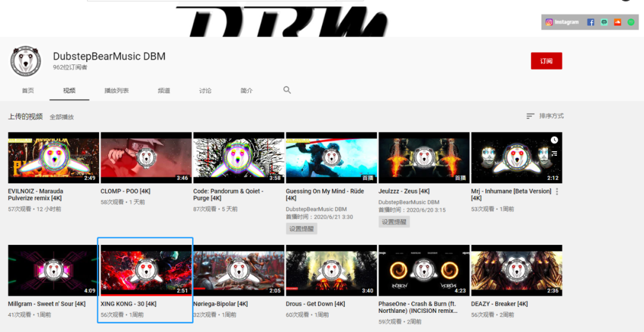Click the Spotify icon in banner
Screen dimensions: 644x332
(631, 22)
